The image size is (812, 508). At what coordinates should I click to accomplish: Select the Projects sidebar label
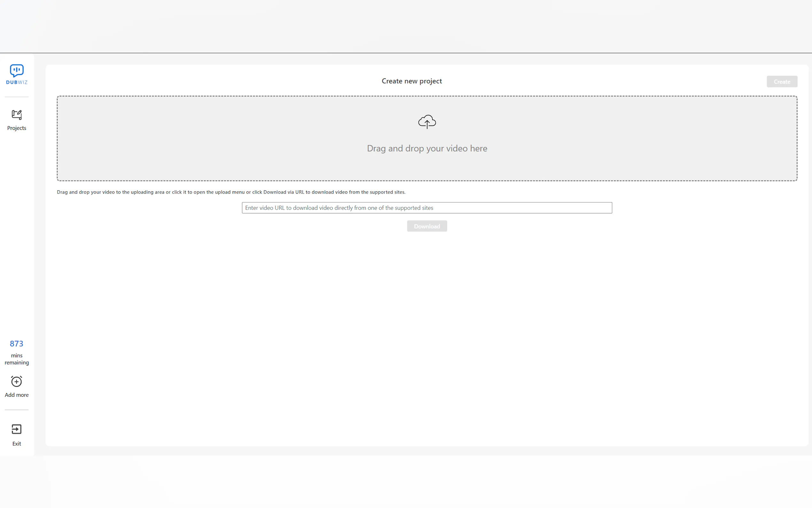click(16, 128)
